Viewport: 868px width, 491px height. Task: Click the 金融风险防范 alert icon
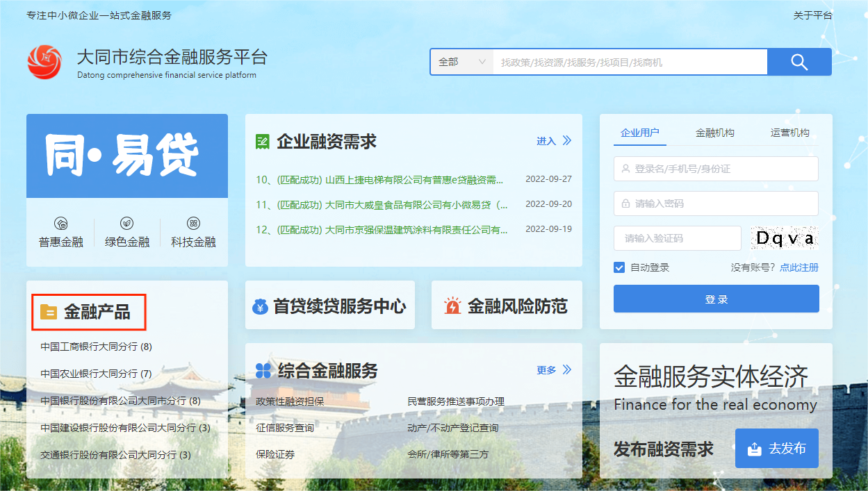tap(452, 306)
